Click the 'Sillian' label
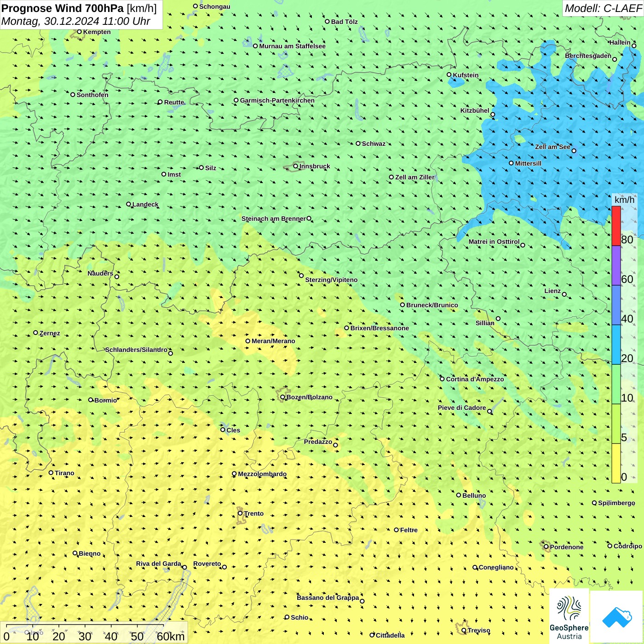 click(485, 323)
